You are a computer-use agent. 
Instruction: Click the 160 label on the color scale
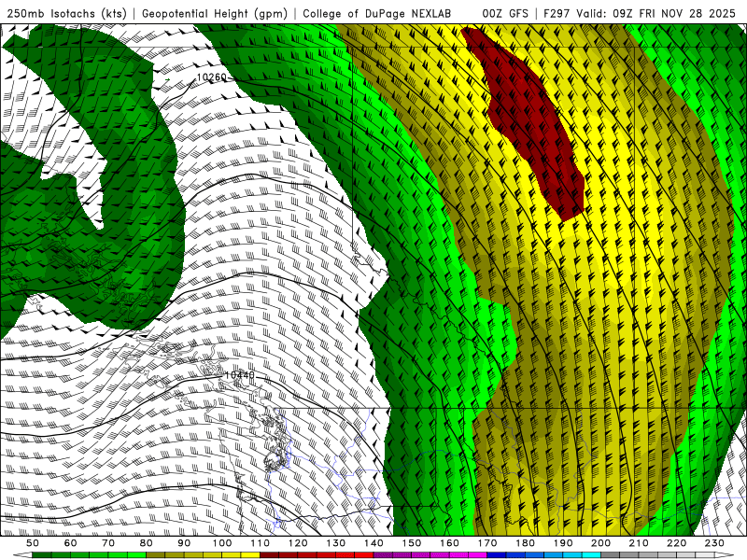pos(450,543)
